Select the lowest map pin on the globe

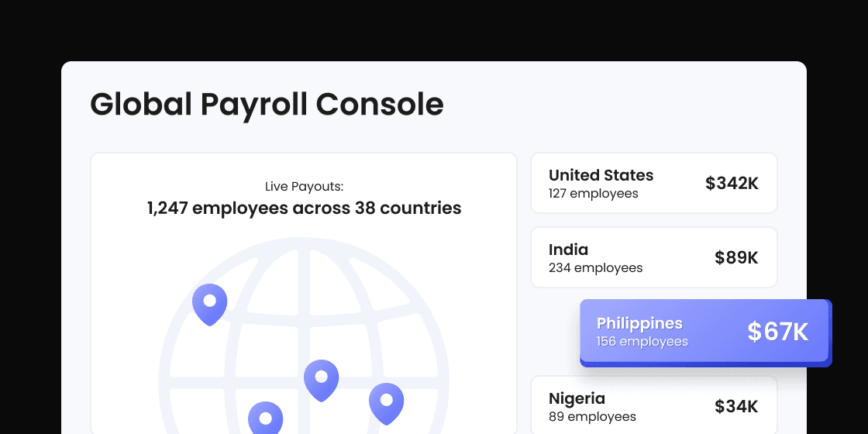(265, 418)
